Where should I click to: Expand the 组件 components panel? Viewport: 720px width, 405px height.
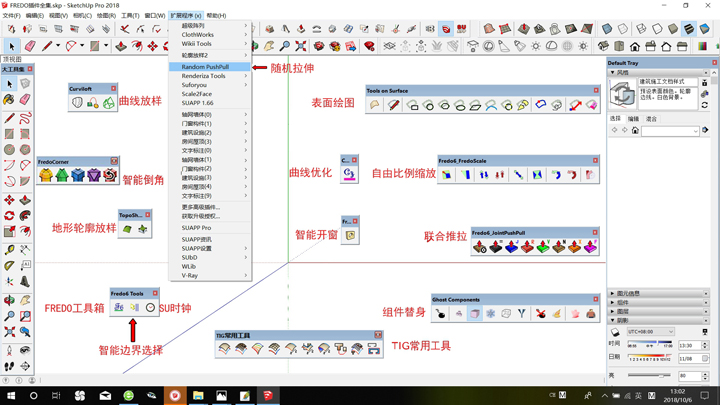[x=613, y=302]
